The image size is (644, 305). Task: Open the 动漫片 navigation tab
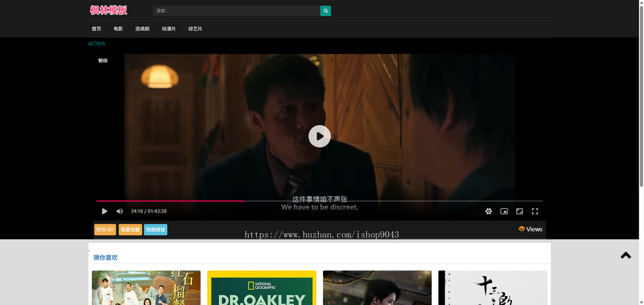tap(169, 29)
